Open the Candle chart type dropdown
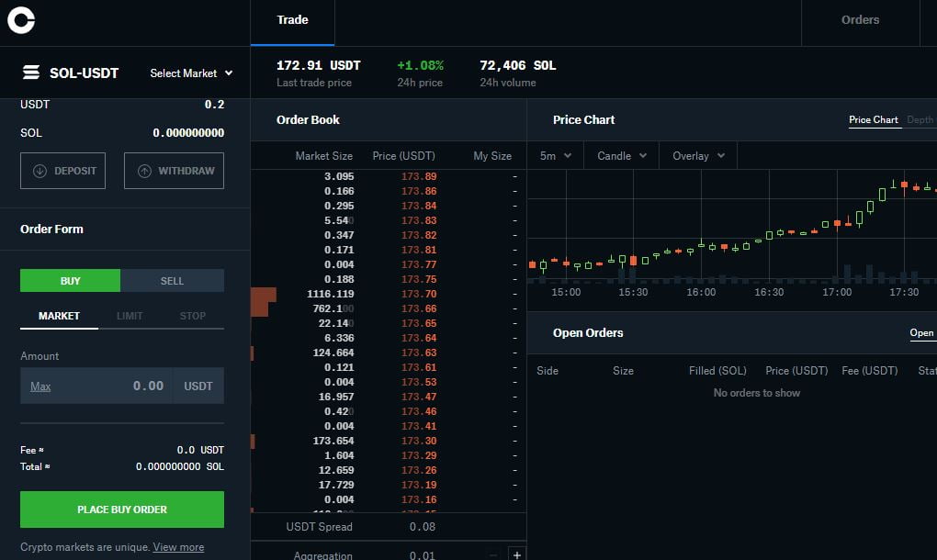The height and width of the screenshot is (560, 937). point(621,156)
